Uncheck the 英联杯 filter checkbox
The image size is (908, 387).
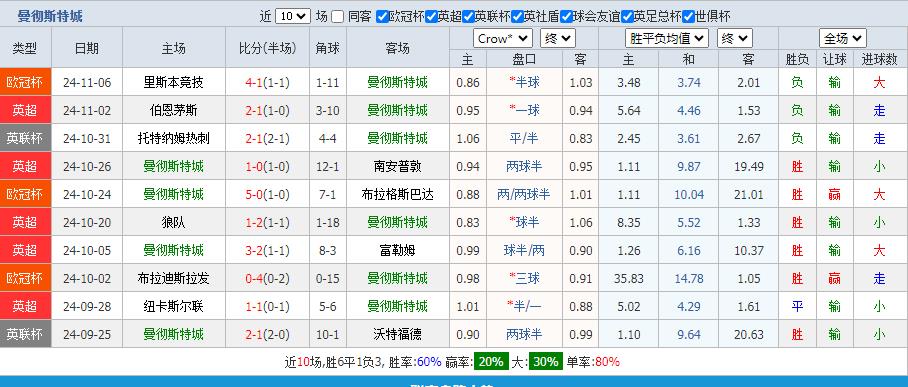(x=468, y=16)
